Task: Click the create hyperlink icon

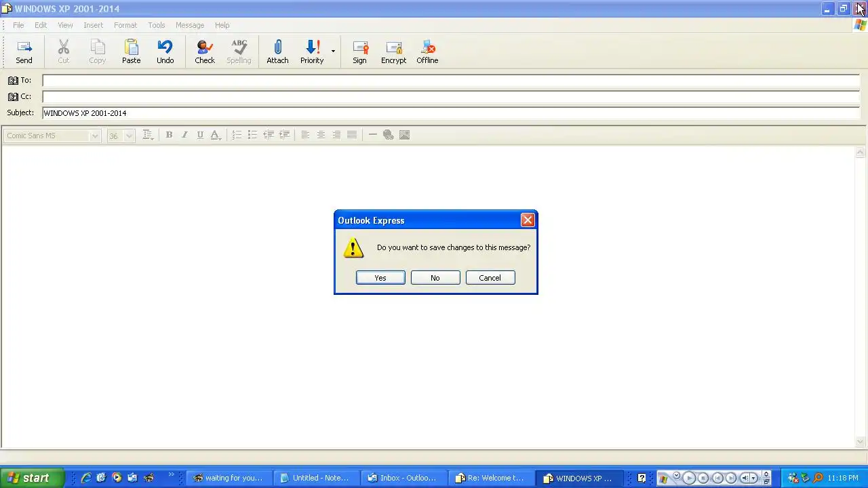Action: 389,135
